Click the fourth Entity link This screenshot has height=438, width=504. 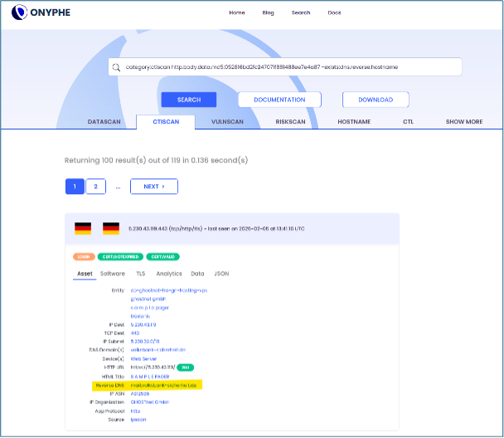coord(140,316)
